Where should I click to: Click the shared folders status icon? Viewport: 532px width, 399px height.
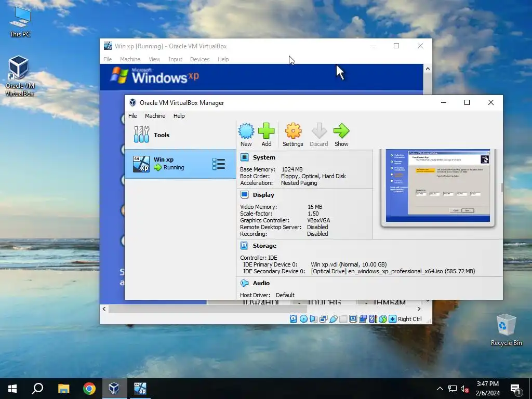pos(343,319)
